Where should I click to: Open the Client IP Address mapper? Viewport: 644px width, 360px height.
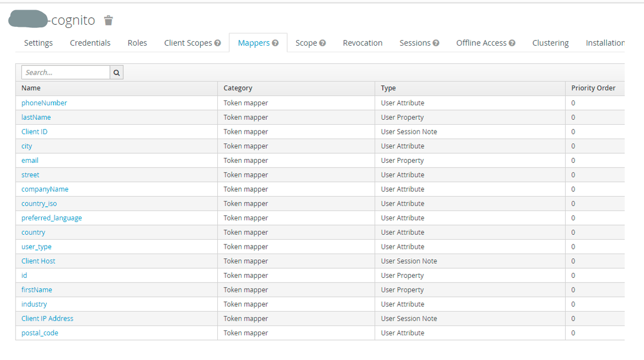(47, 318)
